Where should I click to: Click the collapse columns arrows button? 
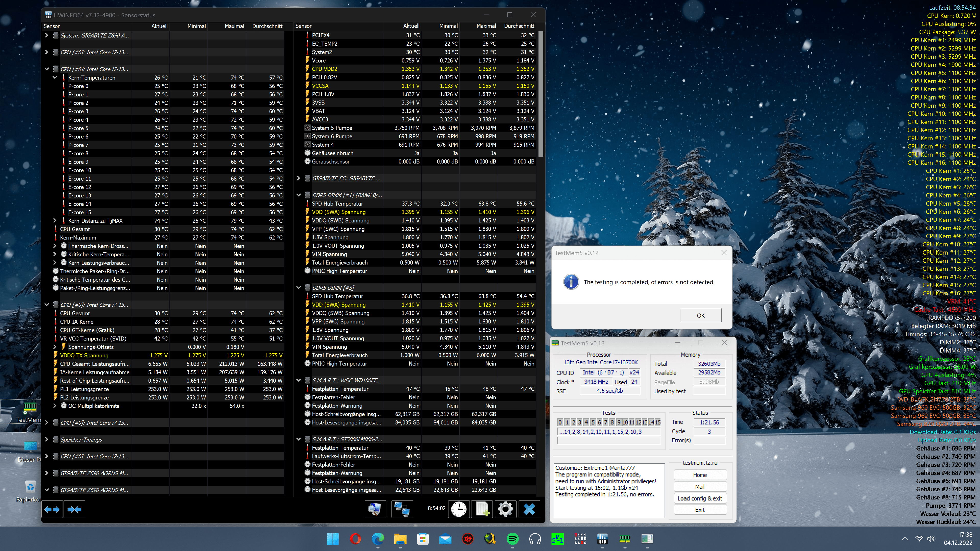click(x=74, y=509)
